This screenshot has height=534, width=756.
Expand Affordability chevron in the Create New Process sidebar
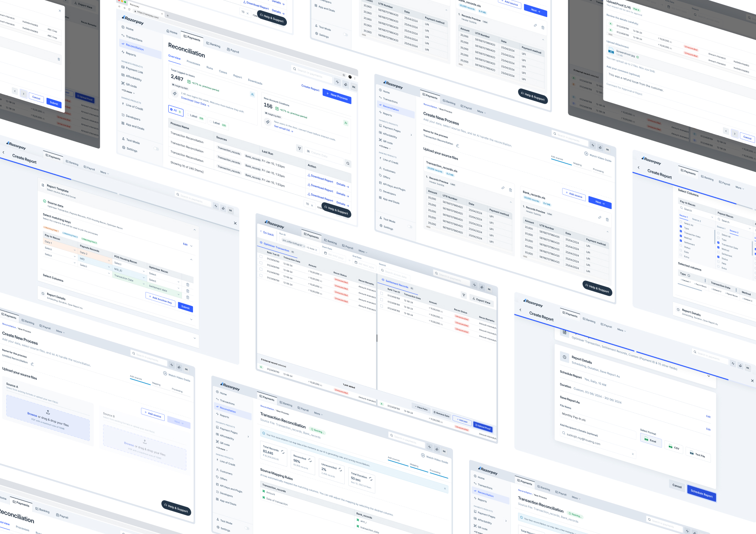411,135
